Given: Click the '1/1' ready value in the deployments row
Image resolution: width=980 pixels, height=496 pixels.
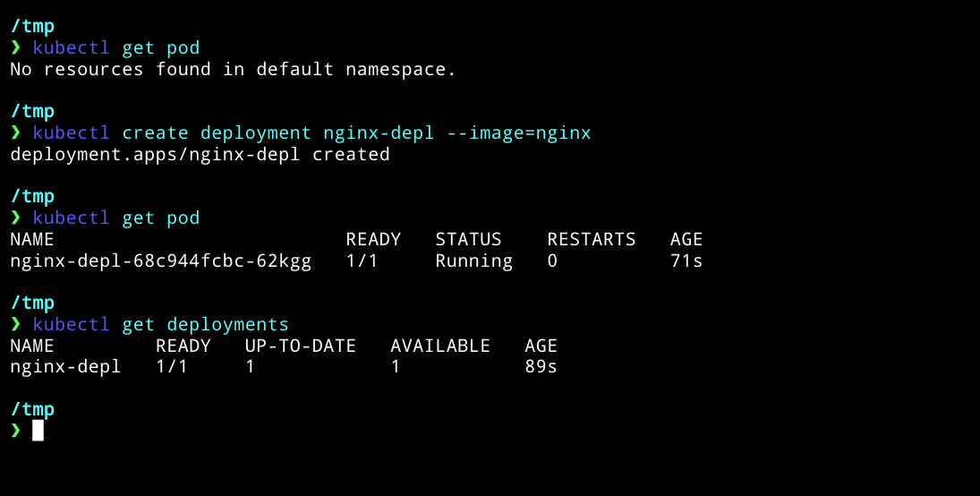Looking at the screenshot, I should pos(172,367).
